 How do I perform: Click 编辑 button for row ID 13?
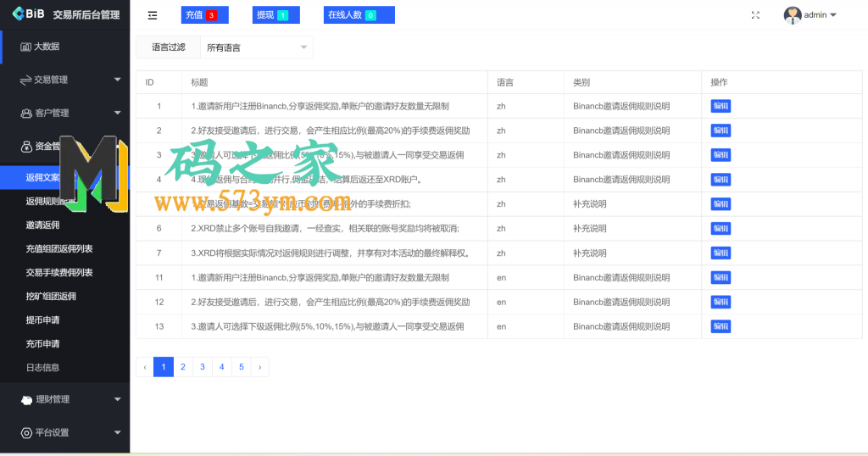coord(721,326)
